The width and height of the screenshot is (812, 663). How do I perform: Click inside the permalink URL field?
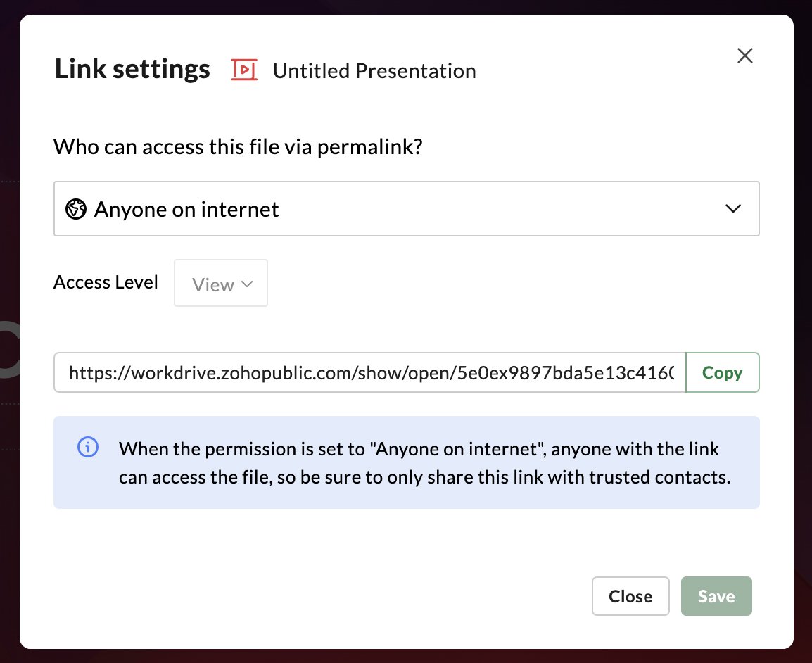point(370,372)
